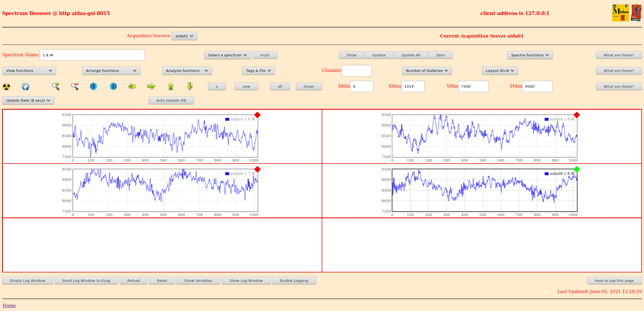Click the blue refresh arrows icon
Image resolution: width=644 pixels, height=311 pixels.
25,87
